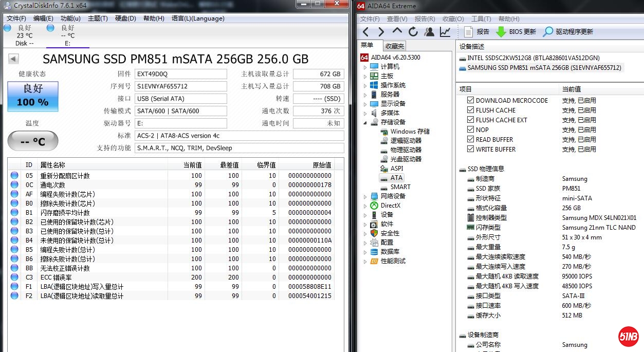Select 数据库 in the AIDA64 tree
Screen dimensions: 644x352
(390, 252)
